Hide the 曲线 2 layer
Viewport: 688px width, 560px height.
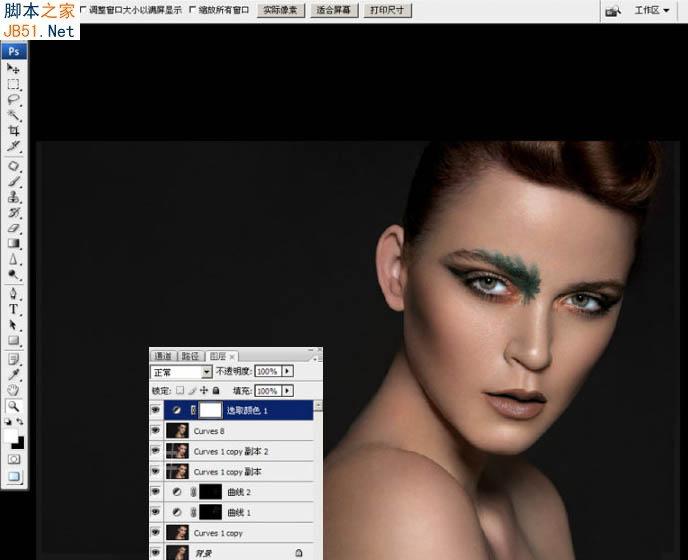[156, 492]
